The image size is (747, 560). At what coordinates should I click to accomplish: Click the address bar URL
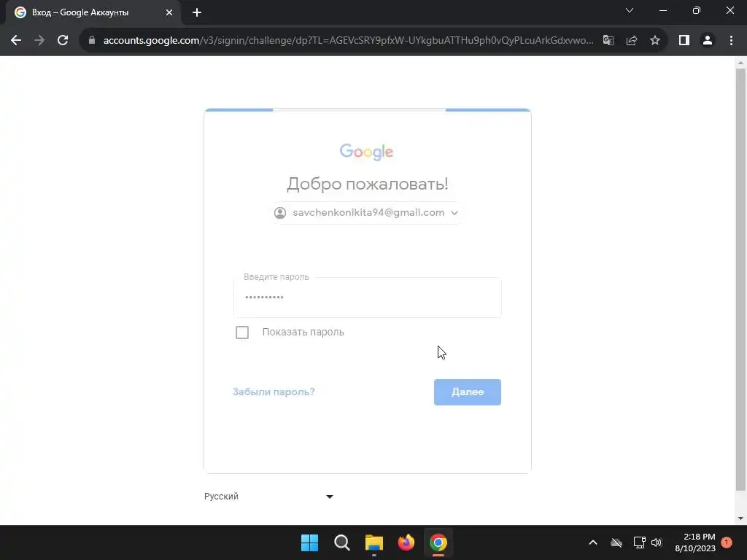coord(348,41)
